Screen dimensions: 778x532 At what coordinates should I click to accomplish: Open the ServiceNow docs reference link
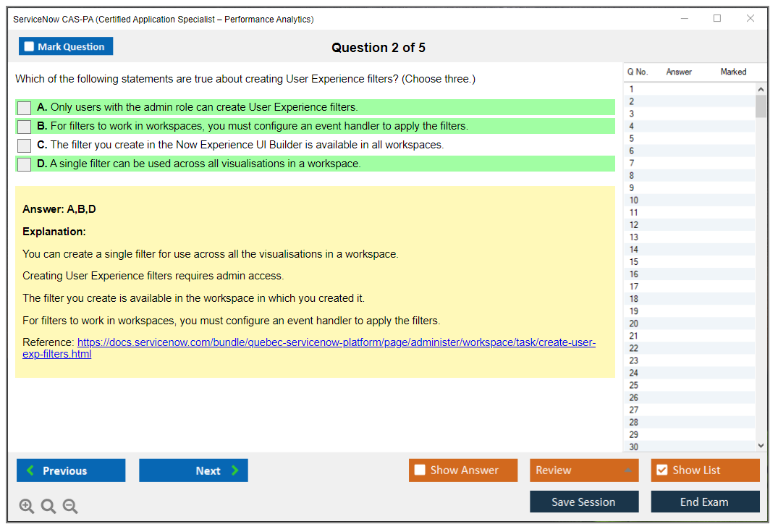[336, 343]
